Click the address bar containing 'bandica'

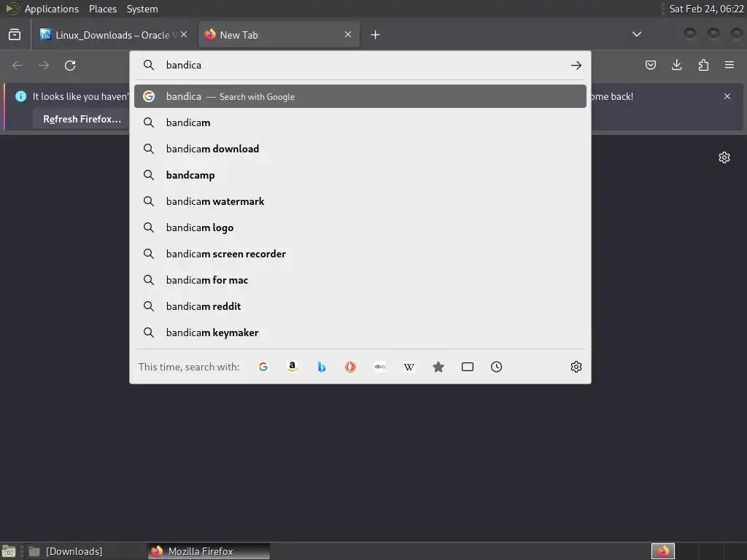pyautogui.click(x=362, y=65)
